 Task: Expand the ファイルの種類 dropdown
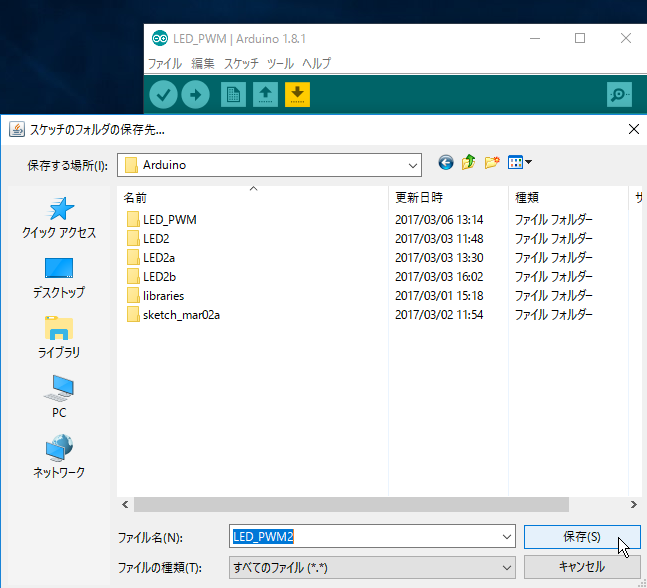(507, 568)
